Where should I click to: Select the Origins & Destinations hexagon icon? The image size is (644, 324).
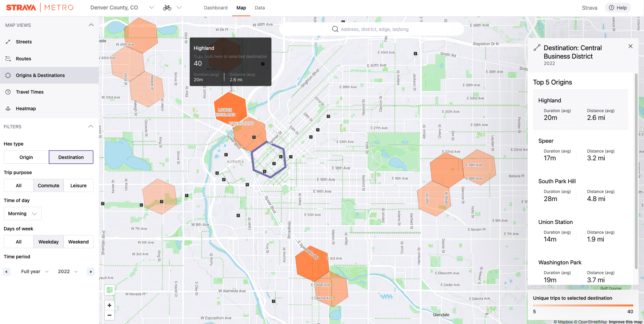click(x=8, y=75)
